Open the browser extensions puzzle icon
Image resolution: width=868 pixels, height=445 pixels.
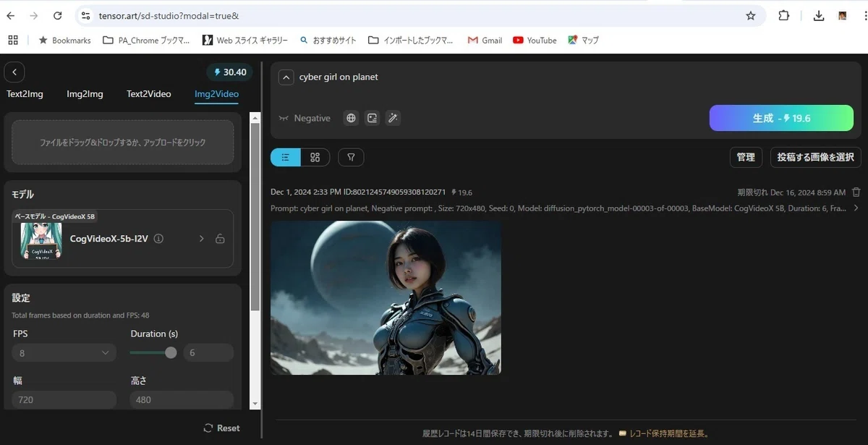(x=784, y=15)
